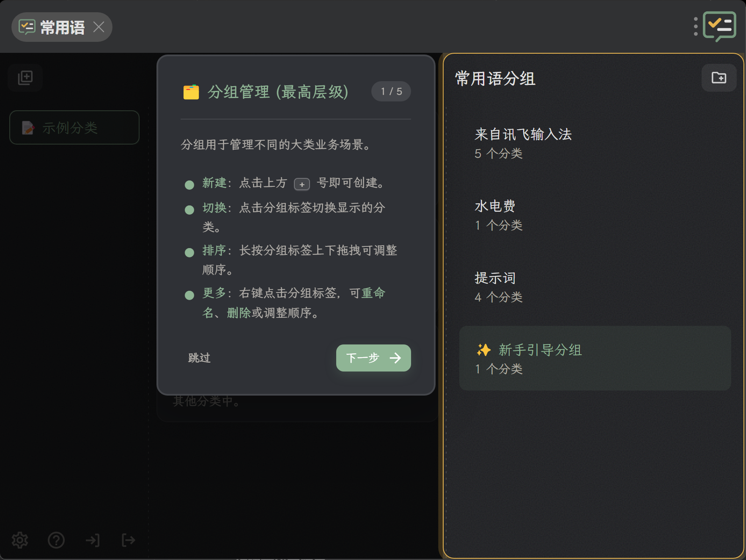This screenshot has width=746, height=560.
Task: Click 下一步 to continue the guide
Action: coord(373,358)
